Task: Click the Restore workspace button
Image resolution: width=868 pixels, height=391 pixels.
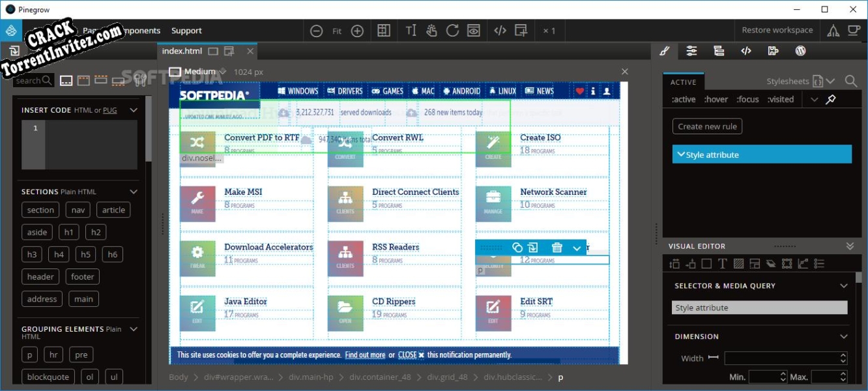Action: tap(777, 30)
